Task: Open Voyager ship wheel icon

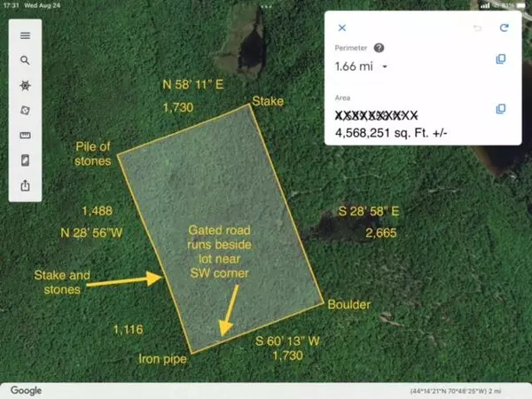Action: [x=25, y=86]
